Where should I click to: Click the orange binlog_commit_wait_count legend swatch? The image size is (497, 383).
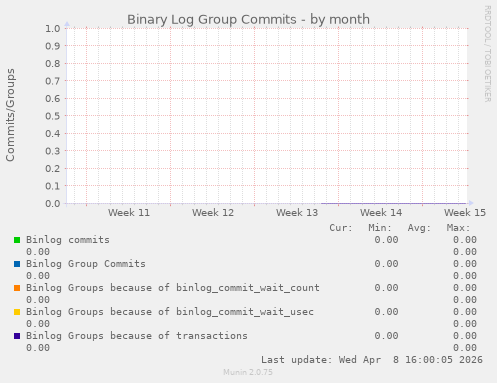click(17, 288)
